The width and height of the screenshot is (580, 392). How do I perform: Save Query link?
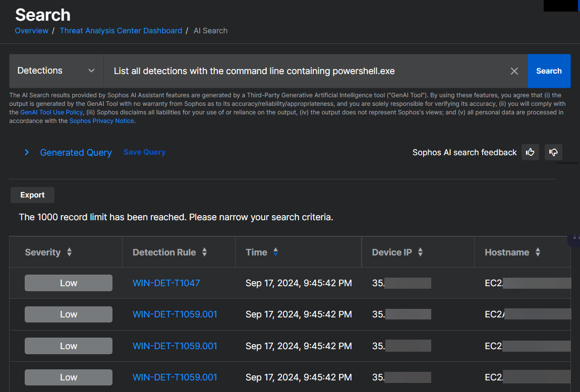144,152
